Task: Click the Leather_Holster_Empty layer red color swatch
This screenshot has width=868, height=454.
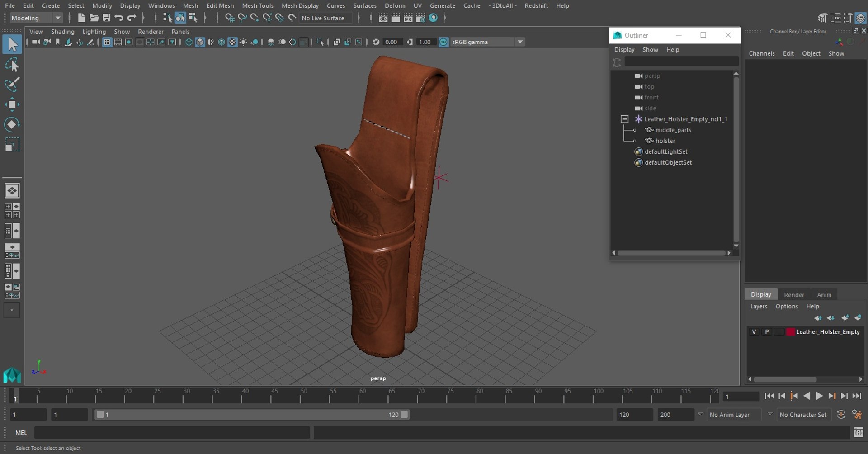Action: (x=790, y=332)
